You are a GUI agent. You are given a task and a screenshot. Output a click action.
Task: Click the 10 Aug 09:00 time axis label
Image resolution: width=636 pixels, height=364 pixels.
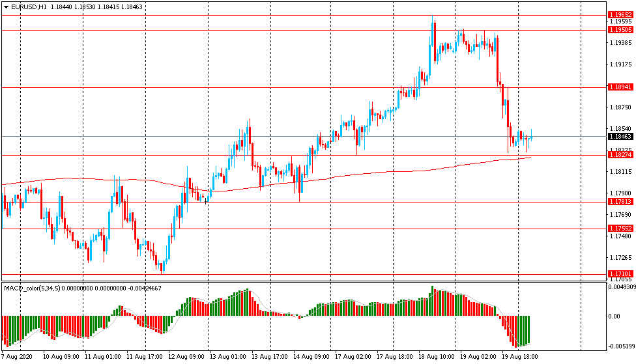point(61,357)
